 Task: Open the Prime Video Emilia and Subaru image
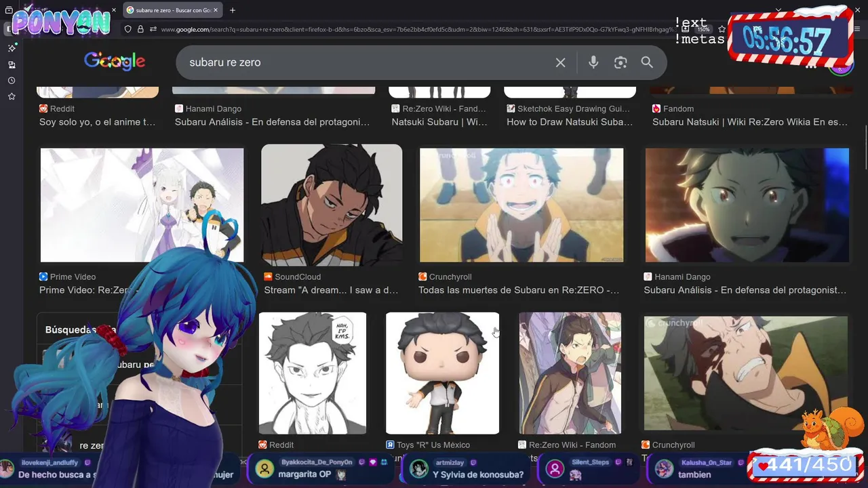pos(142,205)
